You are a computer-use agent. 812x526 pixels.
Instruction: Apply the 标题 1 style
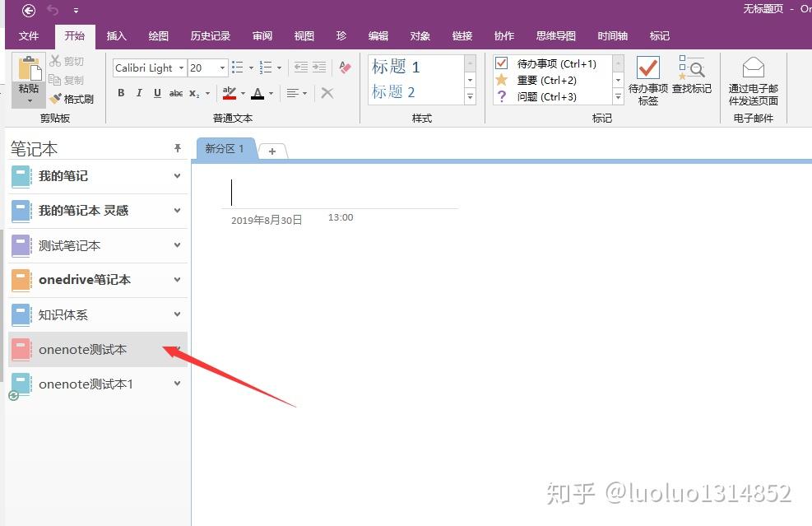point(396,67)
